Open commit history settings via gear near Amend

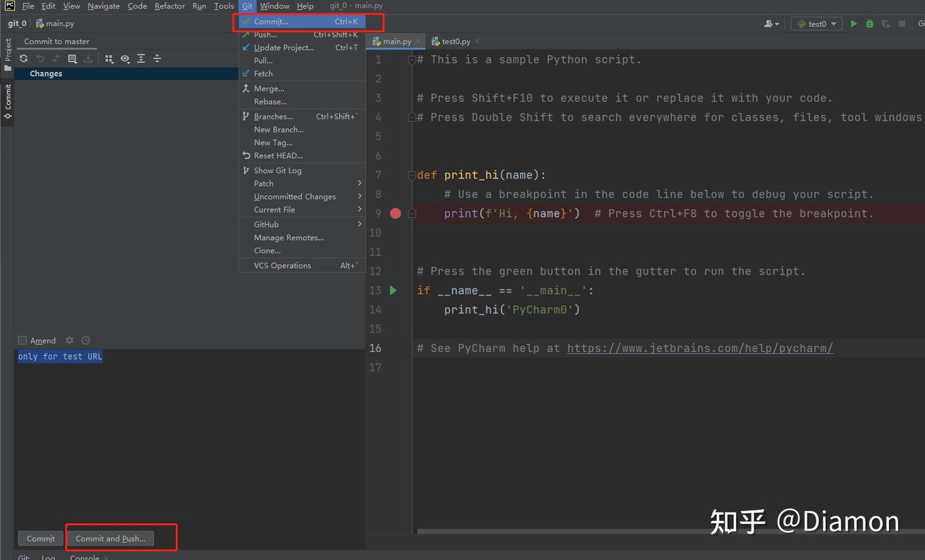coord(69,340)
